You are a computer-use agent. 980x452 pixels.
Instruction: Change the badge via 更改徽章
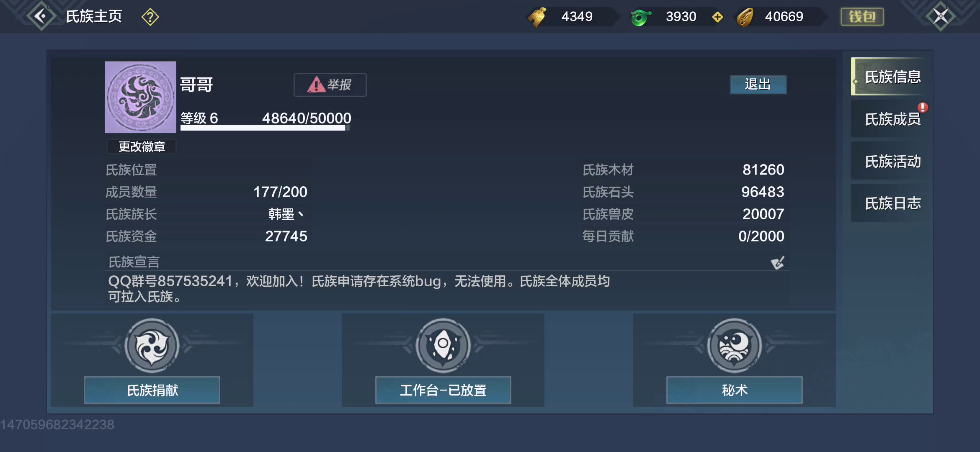(x=141, y=147)
